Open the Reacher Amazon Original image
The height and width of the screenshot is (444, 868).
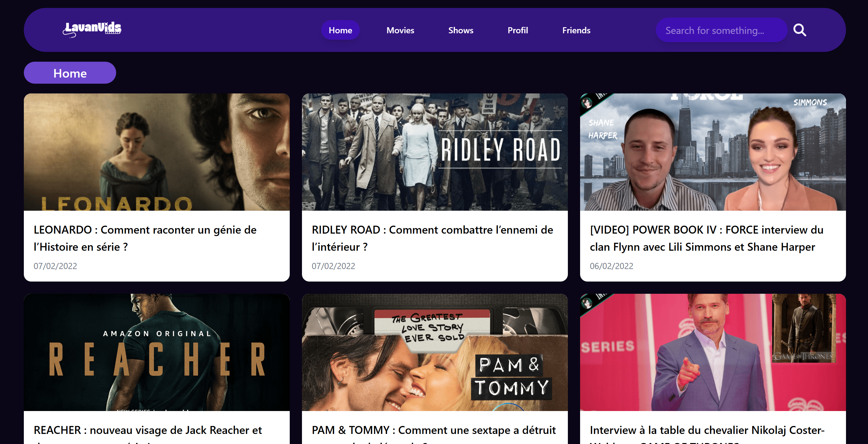pos(156,352)
